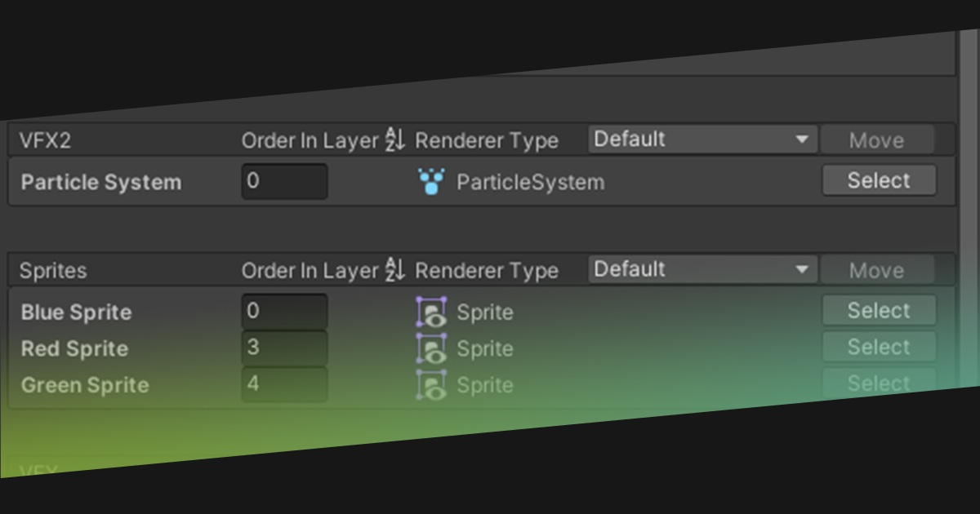Click the Sprite icon on the Green Sprite row
The width and height of the screenshot is (980, 514).
tap(430, 383)
